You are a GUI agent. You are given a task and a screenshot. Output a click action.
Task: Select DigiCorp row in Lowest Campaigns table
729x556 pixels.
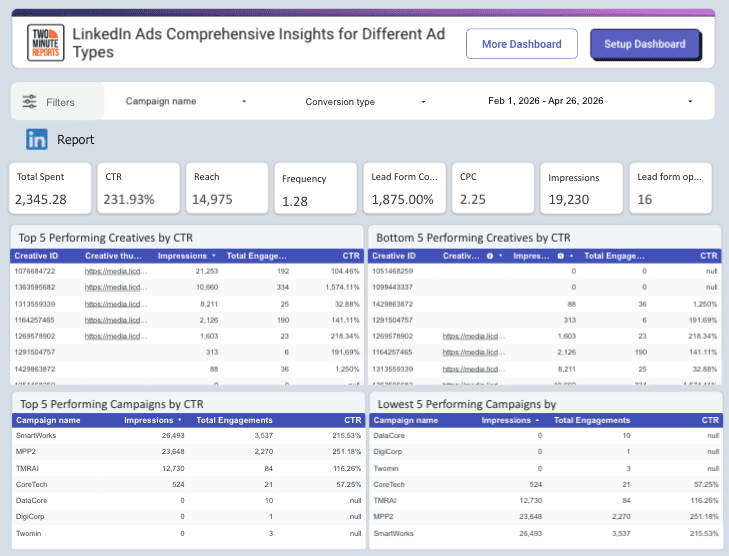point(546,452)
